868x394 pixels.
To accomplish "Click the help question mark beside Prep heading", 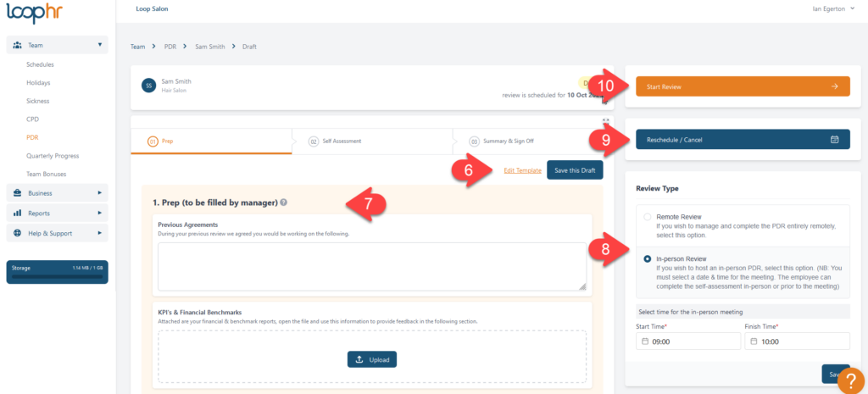I will pyautogui.click(x=283, y=203).
